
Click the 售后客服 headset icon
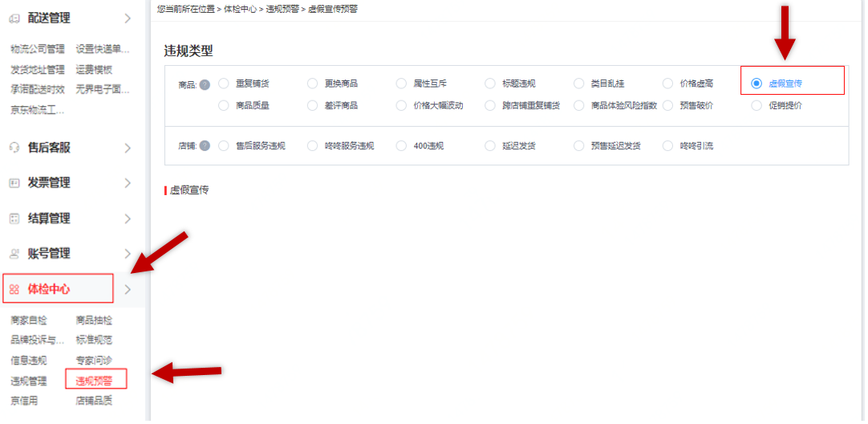(x=14, y=148)
